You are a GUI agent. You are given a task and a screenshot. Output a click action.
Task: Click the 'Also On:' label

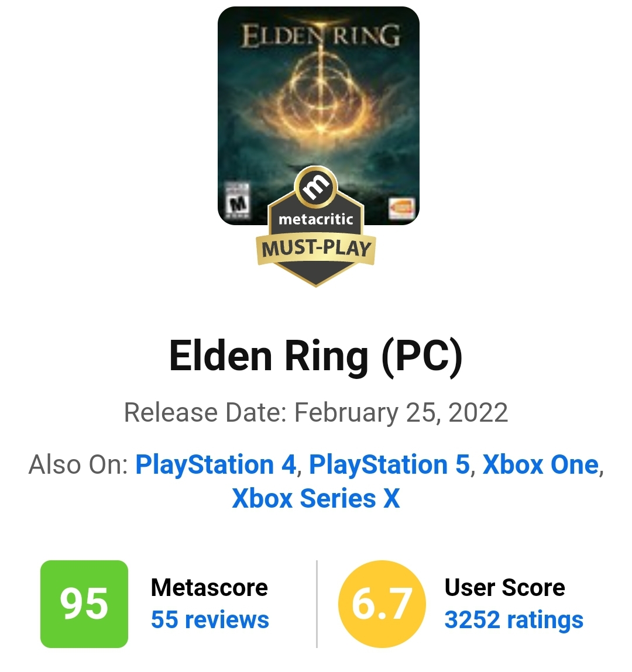78,465
